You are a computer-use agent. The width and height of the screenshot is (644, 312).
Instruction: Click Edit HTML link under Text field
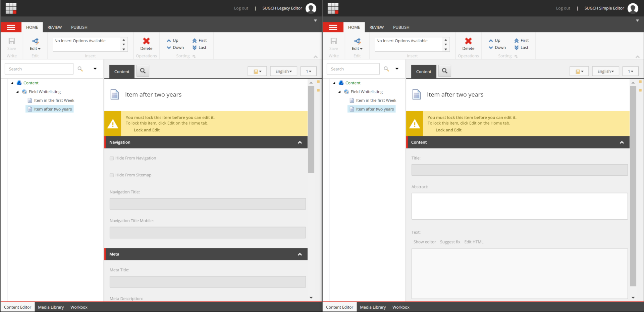[474, 242]
